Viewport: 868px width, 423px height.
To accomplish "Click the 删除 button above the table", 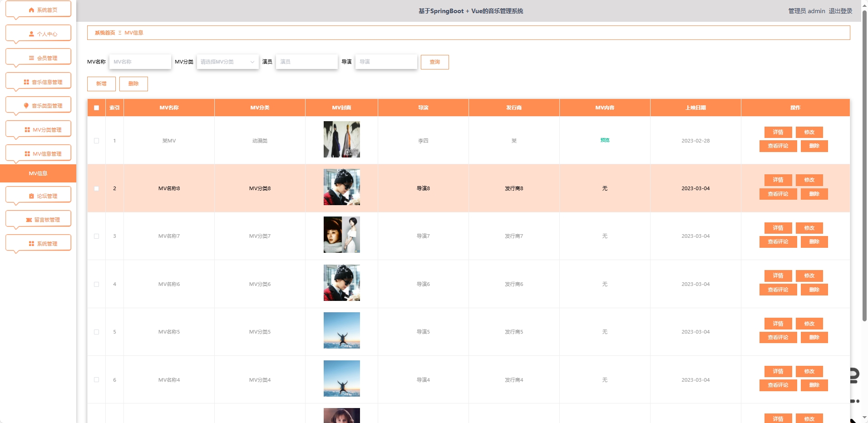I will pos(133,84).
